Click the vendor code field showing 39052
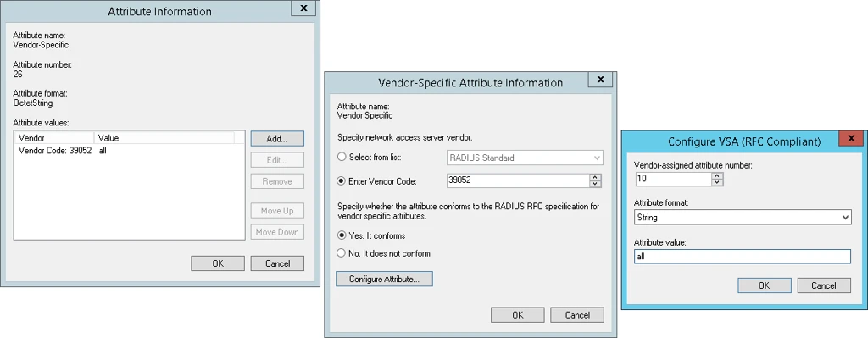This screenshot has height=338, width=868. [519, 180]
